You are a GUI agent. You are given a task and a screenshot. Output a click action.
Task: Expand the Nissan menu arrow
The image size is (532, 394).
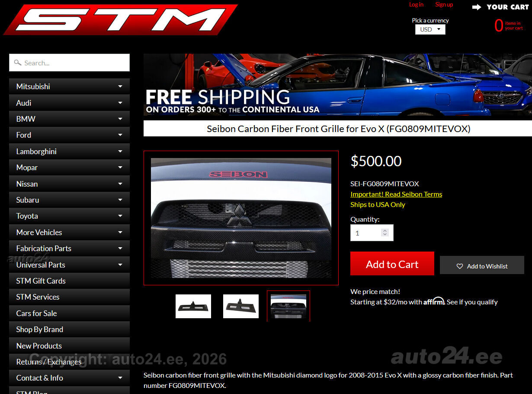[120, 184]
